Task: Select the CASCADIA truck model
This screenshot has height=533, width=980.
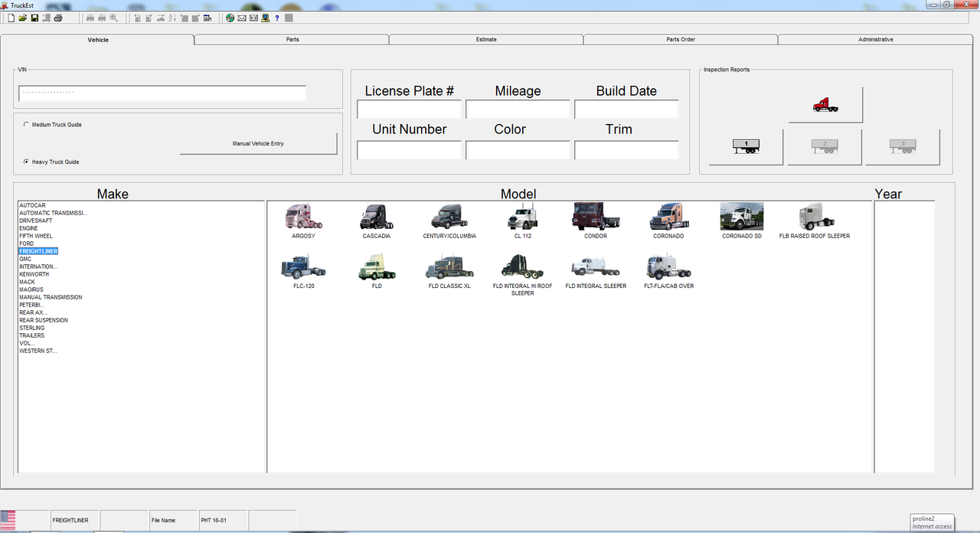Action: (x=377, y=221)
